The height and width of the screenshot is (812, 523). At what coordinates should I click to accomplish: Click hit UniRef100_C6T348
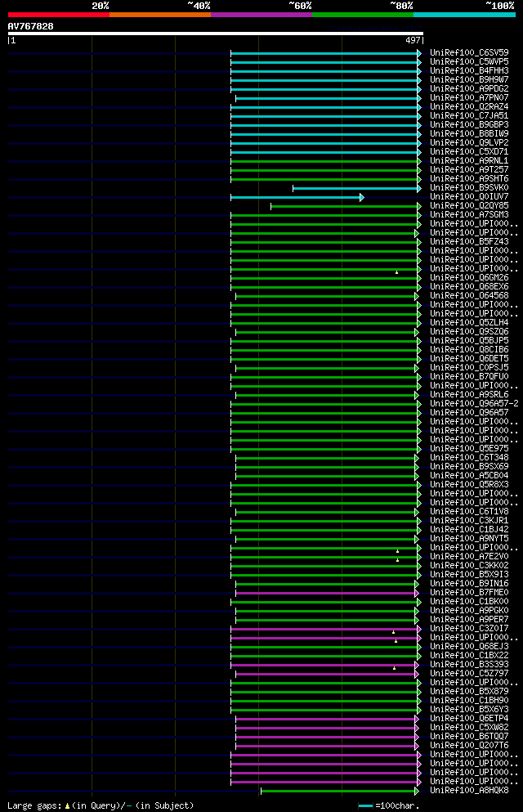click(x=469, y=458)
